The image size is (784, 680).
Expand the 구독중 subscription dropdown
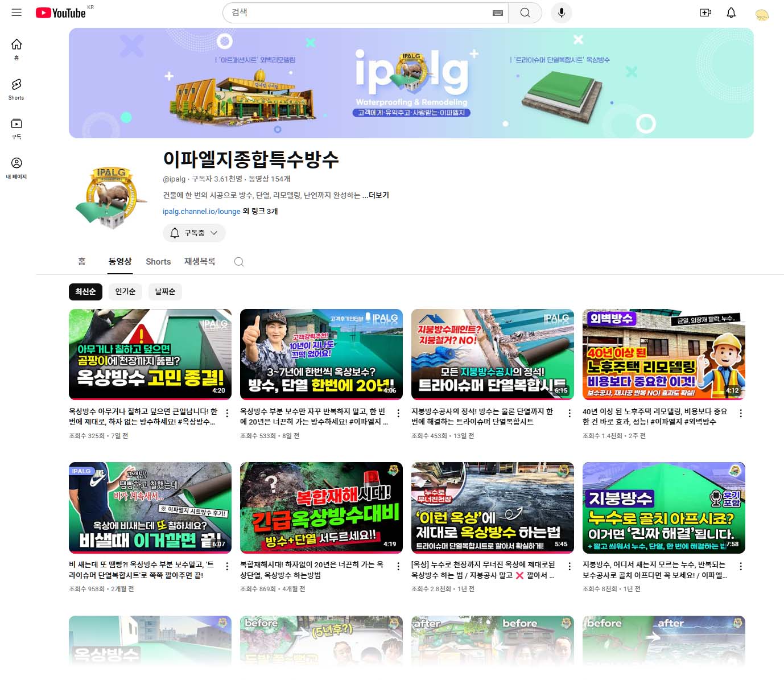click(x=194, y=233)
